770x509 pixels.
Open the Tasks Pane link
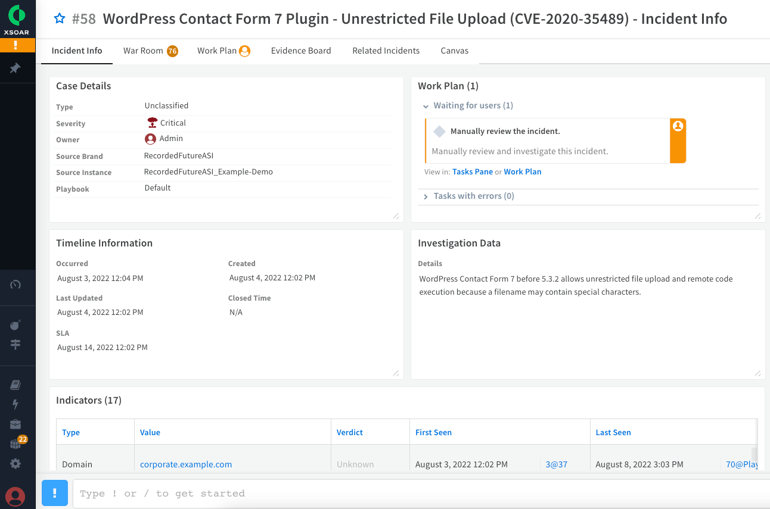[472, 172]
